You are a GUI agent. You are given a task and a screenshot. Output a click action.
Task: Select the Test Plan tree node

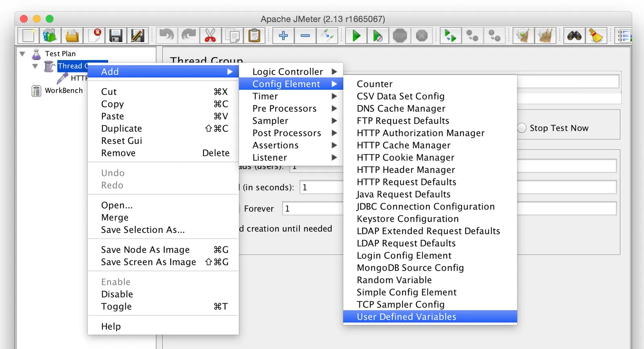(60, 54)
